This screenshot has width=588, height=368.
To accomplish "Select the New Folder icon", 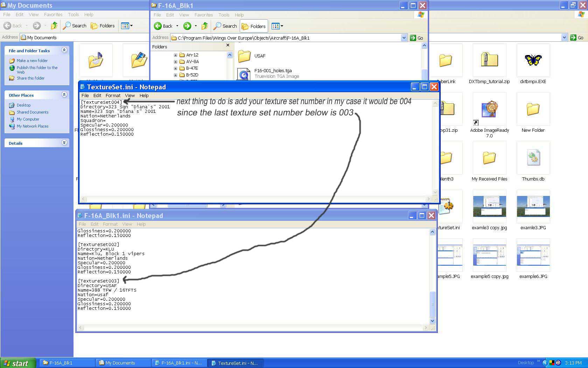I will coord(533,109).
